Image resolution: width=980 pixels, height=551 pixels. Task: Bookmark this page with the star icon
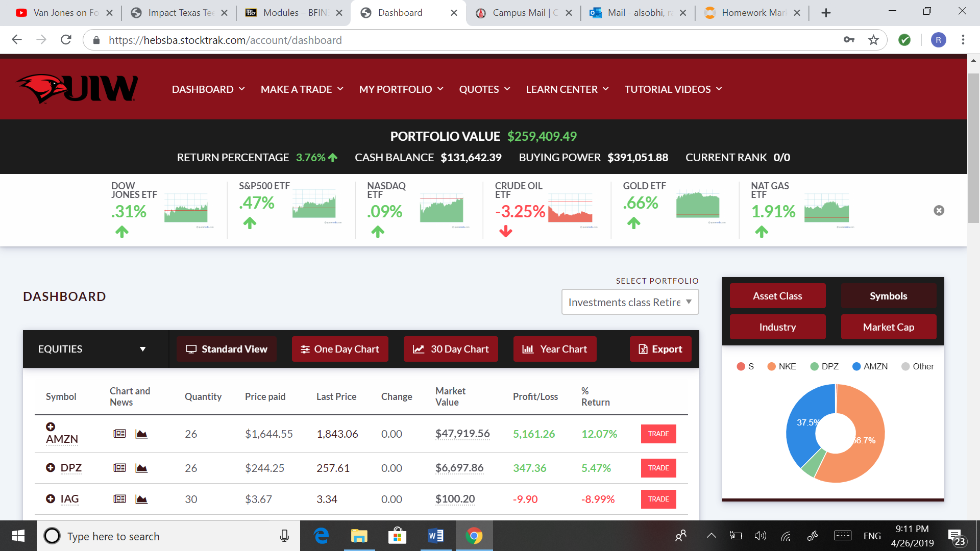873,40
